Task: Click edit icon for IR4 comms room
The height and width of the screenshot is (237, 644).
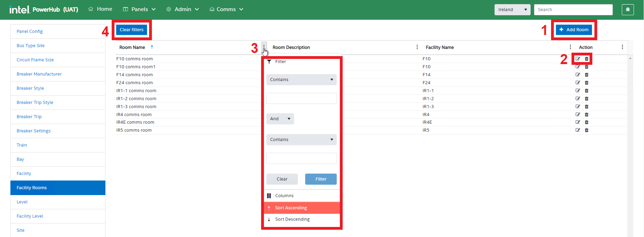Action: [578, 115]
